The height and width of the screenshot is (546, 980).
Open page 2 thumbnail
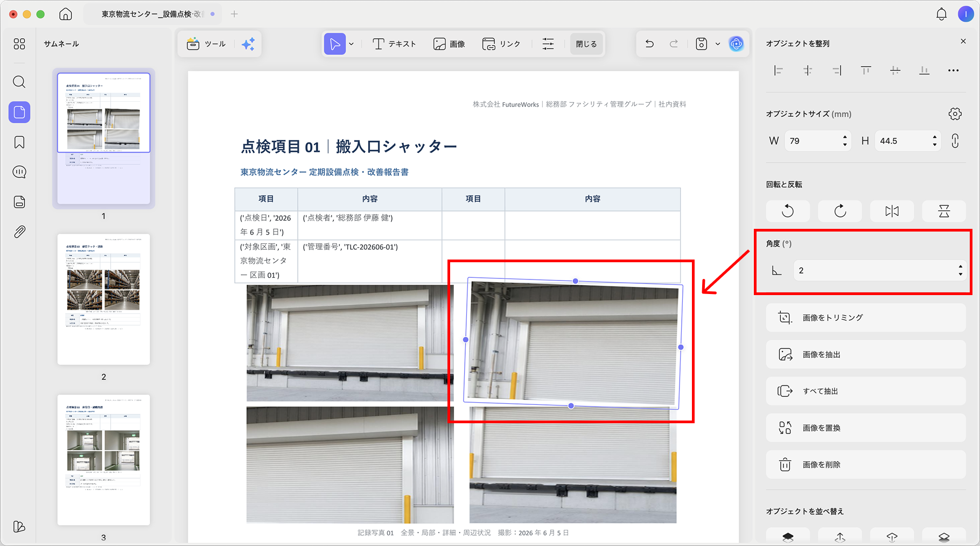(104, 299)
